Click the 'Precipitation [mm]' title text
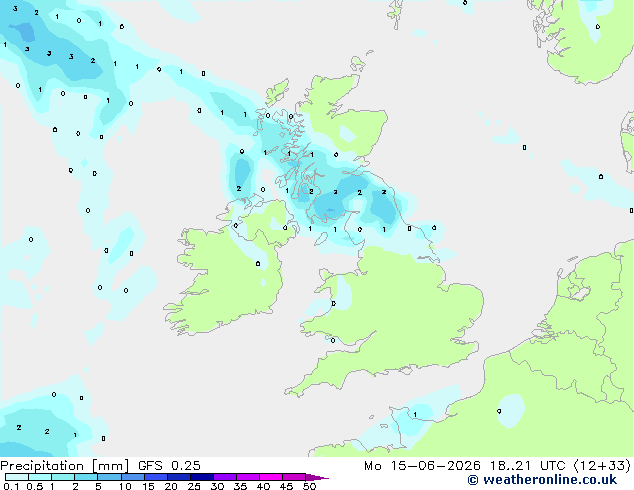The width and height of the screenshot is (634, 490). coord(64,466)
